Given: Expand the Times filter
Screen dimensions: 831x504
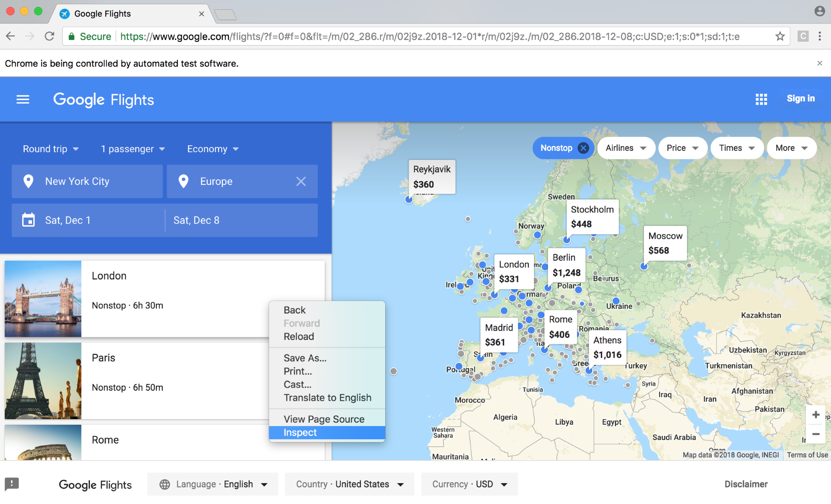Looking at the screenshot, I should click(737, 148).
